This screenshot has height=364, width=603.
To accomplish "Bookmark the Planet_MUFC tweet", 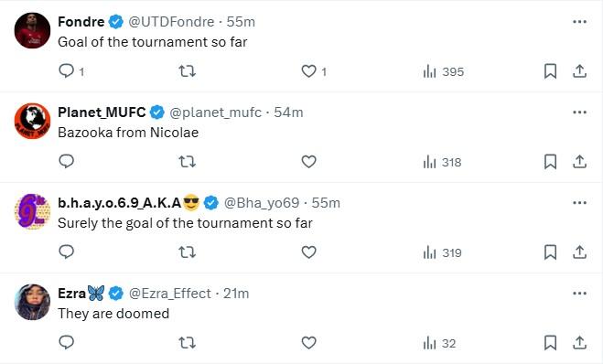I will coord(550,162).
